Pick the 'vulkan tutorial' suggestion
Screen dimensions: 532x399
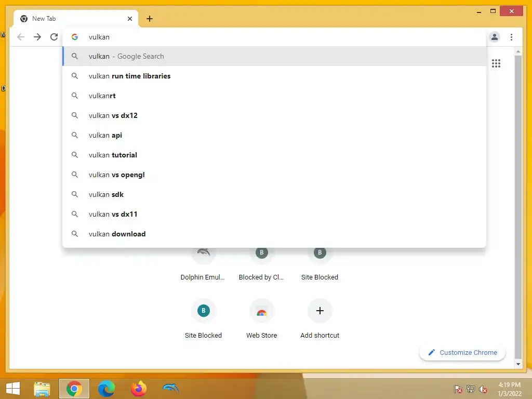coord(274,155)
